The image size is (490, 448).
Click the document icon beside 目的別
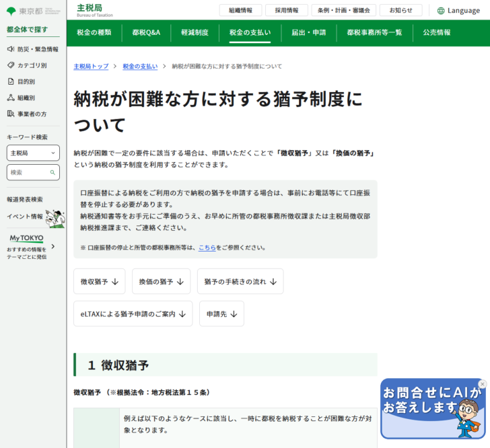pyautogui.click(x=11, y=81)
